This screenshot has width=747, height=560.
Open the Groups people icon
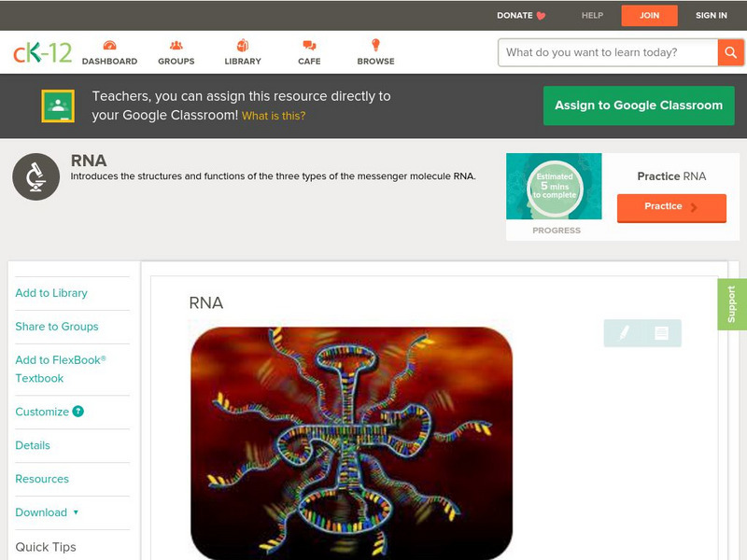176,45
